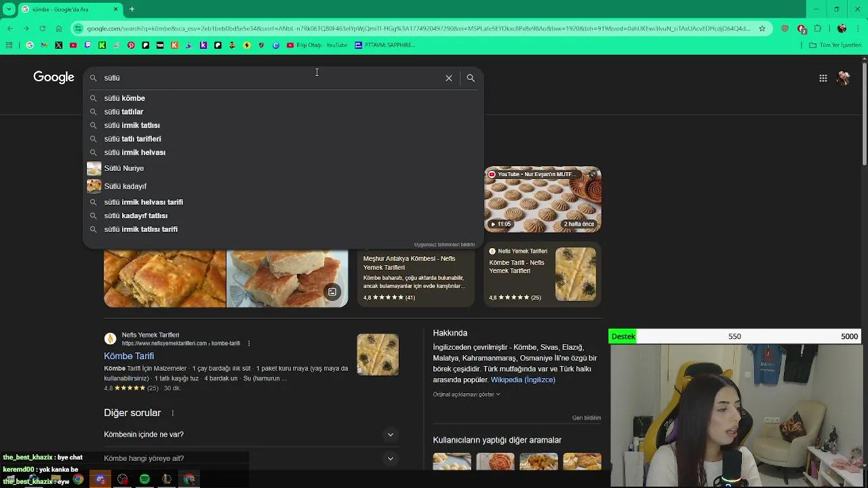This screenshot has width=868, height=488.
Task: Click 'Uygunsuz tahminleri bildirin' link
Action: point(444,245)
